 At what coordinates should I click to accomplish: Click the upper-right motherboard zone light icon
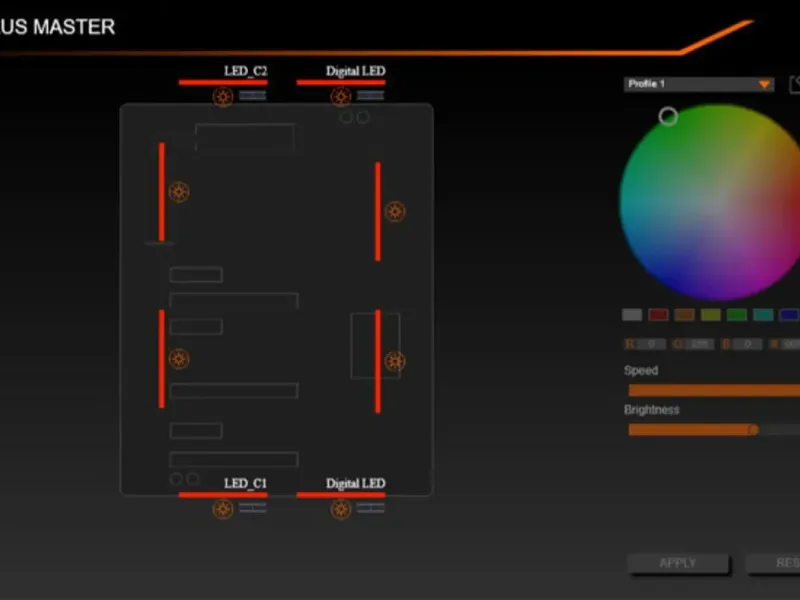pyautogui.click(x=395, y=211)
